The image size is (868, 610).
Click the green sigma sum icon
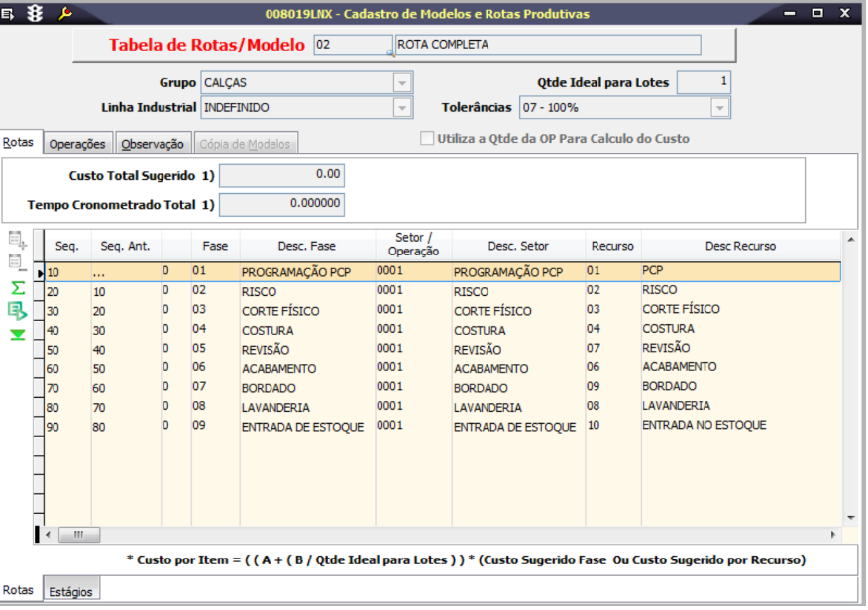tap(18, 287)
